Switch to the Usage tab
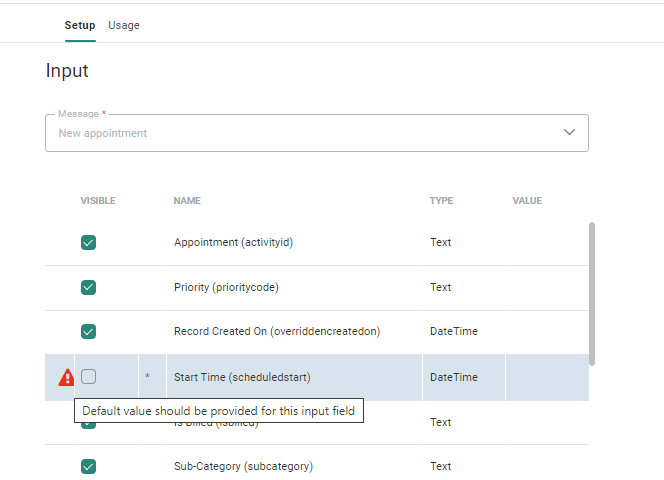Image resolution: width=664 pixels, height=480 pixels. pos(124,25)
